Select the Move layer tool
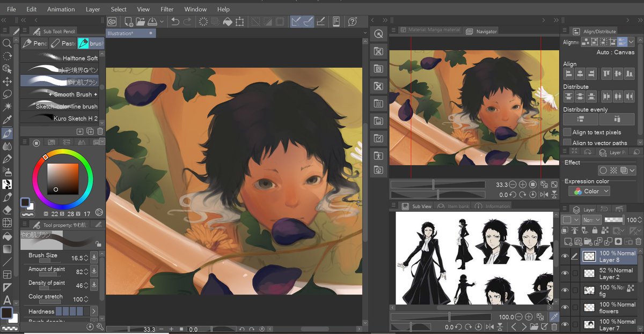The width and height of the screenshot is (644, 334). tap(7, 81)
